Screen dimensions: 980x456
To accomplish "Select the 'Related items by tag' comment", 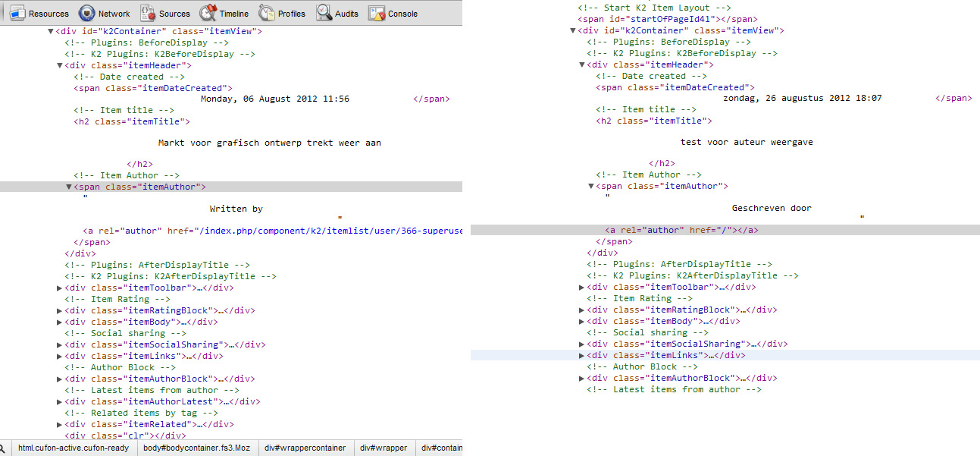I will coord(141,413).
